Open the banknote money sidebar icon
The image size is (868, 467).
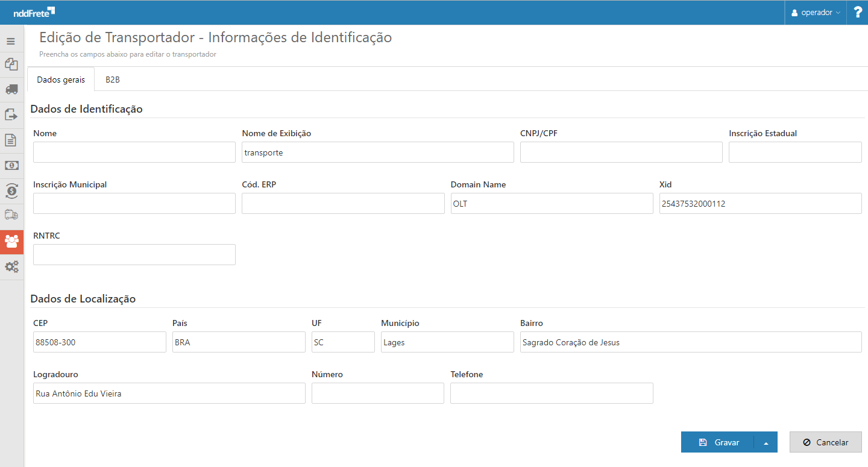click(x=11, y=165)
